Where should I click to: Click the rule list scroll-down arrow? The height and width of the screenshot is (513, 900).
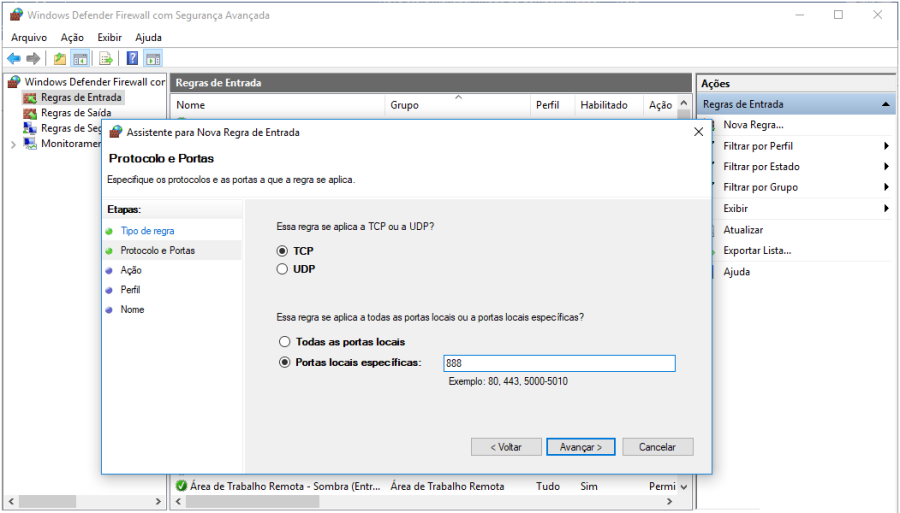click(x=684, y=487)
